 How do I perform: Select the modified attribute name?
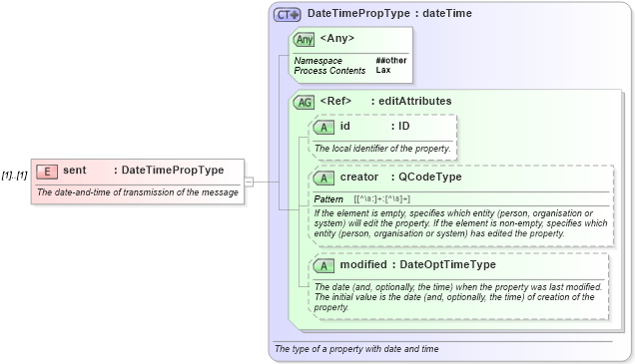(363, 264)
